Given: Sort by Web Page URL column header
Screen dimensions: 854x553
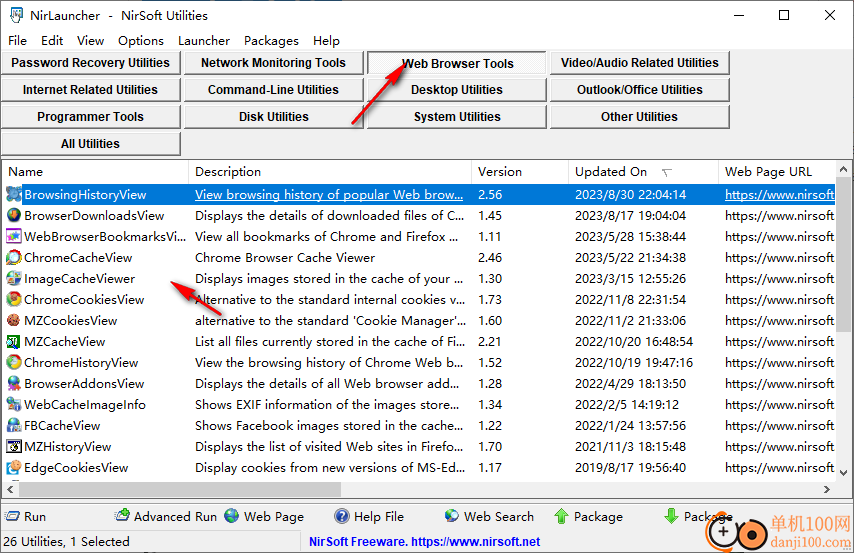Looking at the screenshot, I should [x=777, y=172].
